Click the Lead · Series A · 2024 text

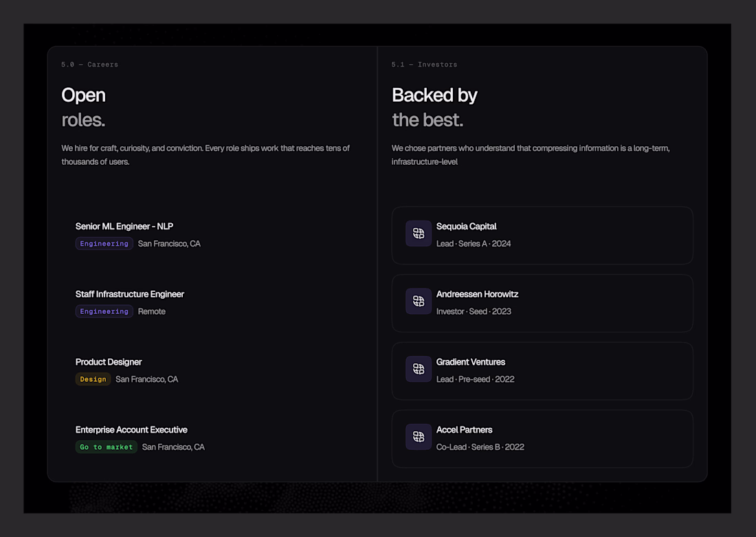(x=474, y=244)
